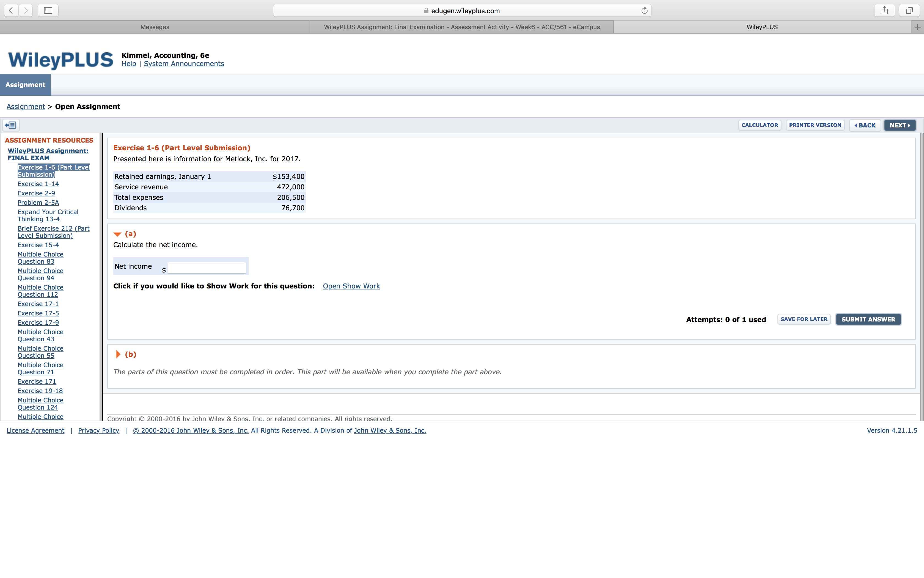
Task: Select Exercise 1-6 (Part Level Submission) in sidebar
Action: (x=54, y=171)
